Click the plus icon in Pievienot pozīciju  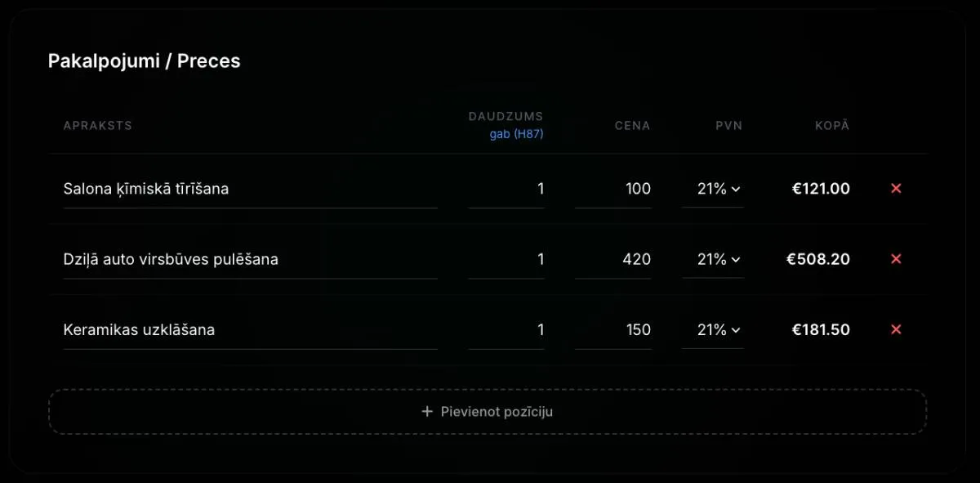[x=427, y=411]
